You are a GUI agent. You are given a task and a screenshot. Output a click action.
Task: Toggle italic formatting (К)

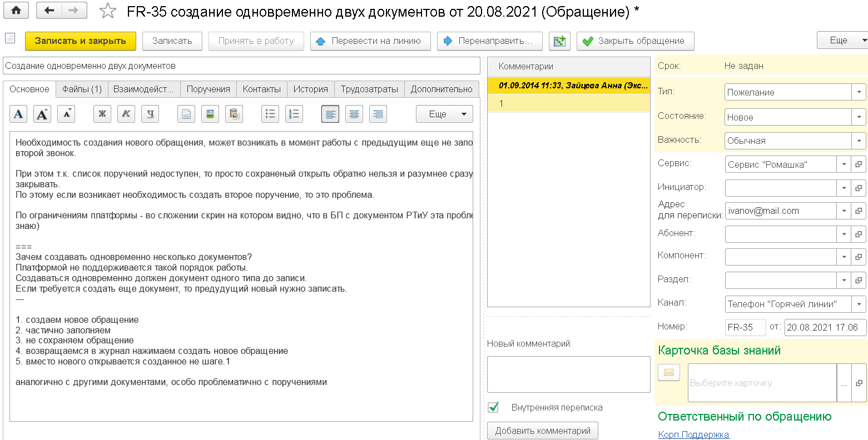(126, 114)
